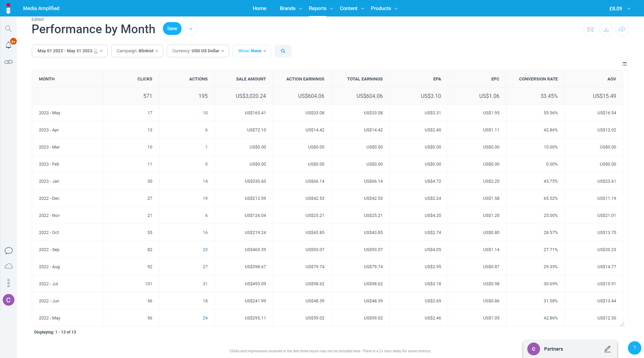This screenshot has width=644, height=358.
Task: Click the table resize handle corner
Action: (x=622, y=324)
